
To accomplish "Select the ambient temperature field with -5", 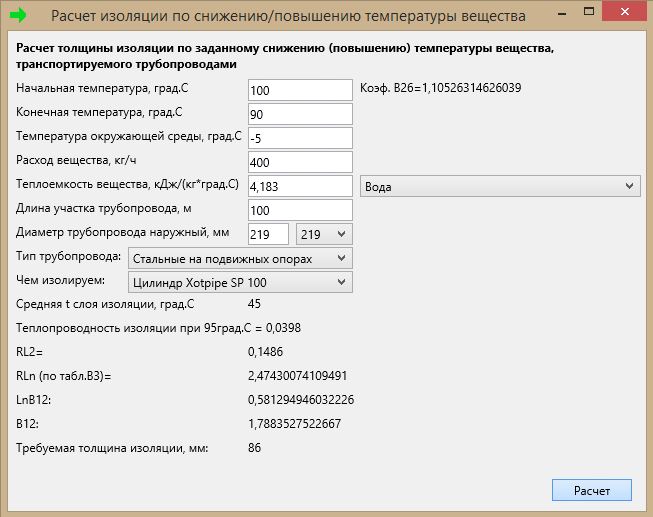I will 300,138.
